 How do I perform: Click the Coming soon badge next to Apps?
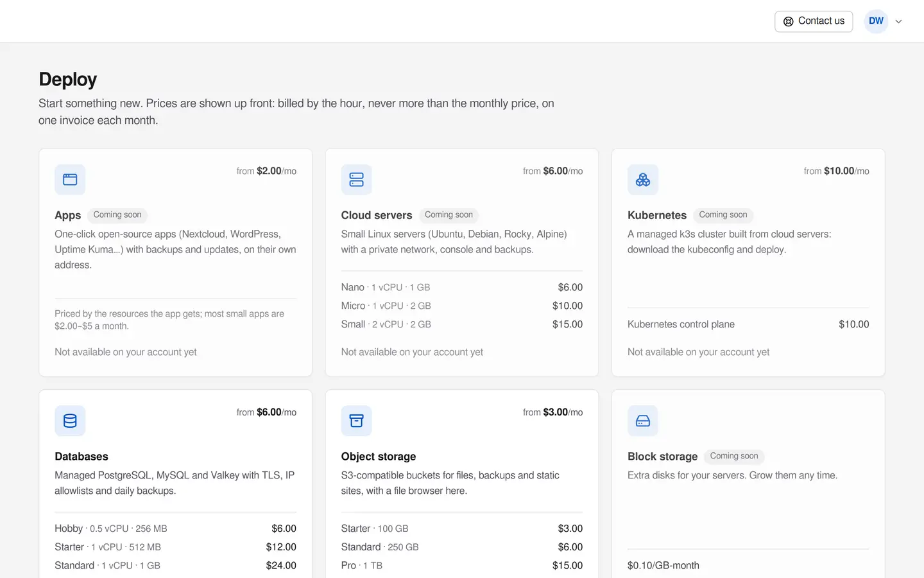click(x=117, y=215)
